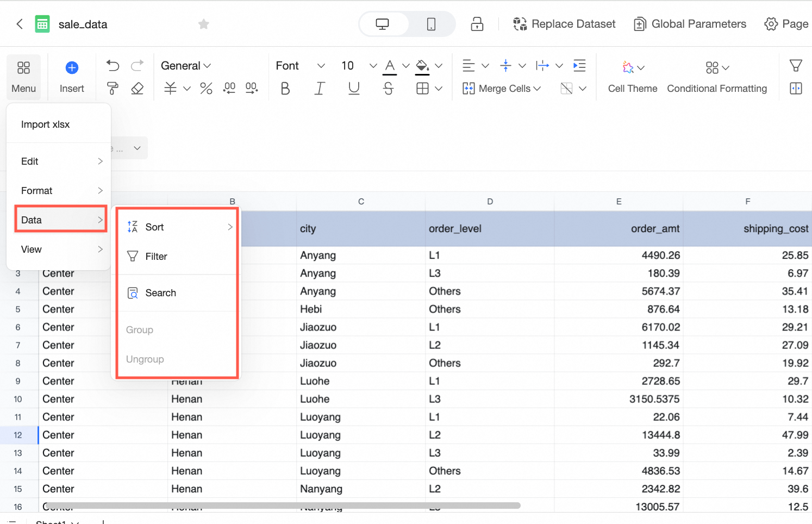Screen dimensions: 812x524
Task: Click the back arrow beside sale_data
Action: tap(20, 24)
